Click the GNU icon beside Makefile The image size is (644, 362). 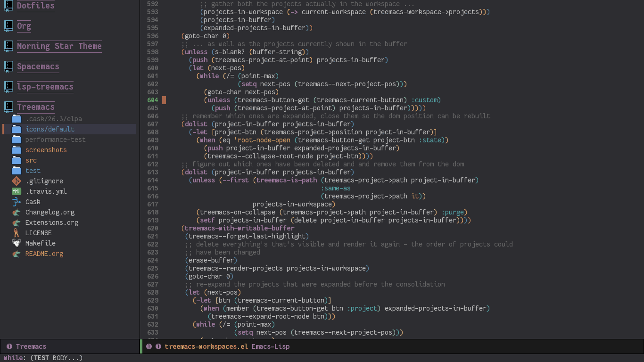point(16,243)
